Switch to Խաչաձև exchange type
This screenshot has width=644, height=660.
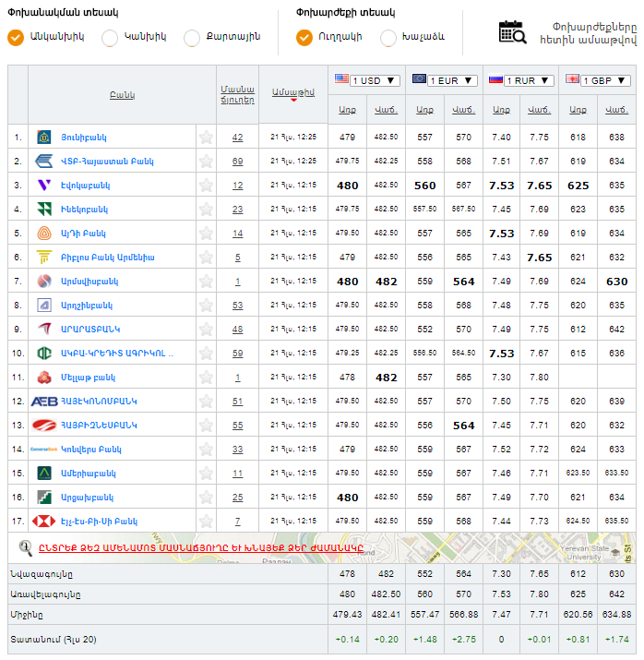pyautogui.click(x=388, y=38)
